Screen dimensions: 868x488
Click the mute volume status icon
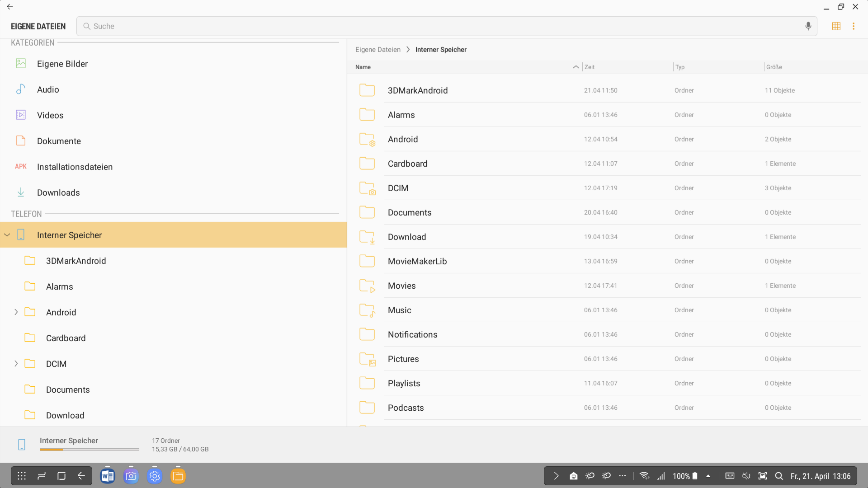pos(746,476)
